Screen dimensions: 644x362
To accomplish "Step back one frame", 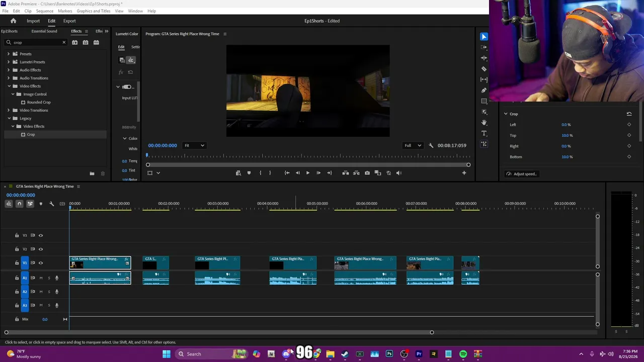I will tap(297, 173).
